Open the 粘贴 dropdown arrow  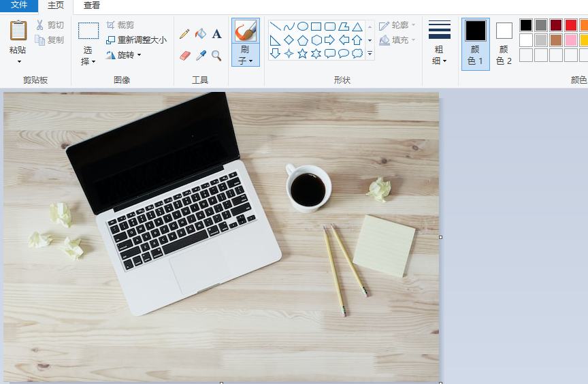coord(19,61)
